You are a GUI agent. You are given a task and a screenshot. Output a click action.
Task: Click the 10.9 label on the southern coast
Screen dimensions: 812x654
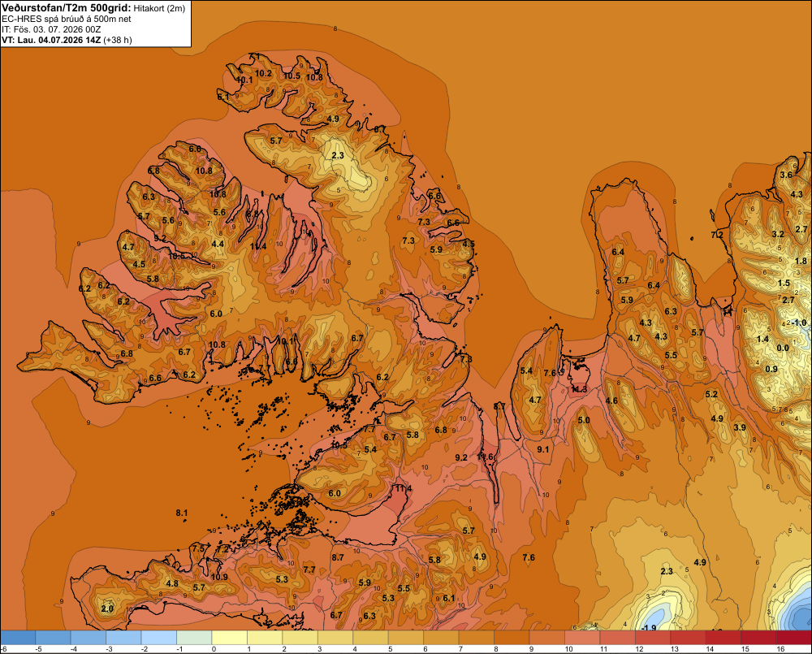pyautogui.click(x=219, y=577)
